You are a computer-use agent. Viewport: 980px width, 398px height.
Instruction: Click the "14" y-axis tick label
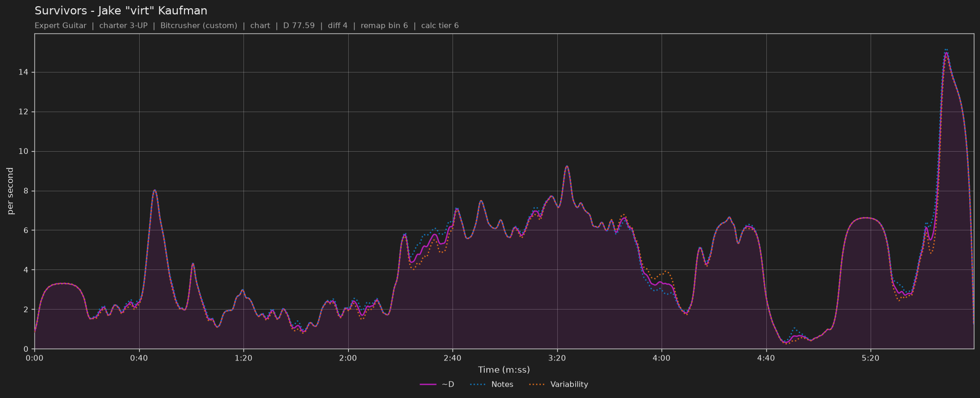point(25,73)
